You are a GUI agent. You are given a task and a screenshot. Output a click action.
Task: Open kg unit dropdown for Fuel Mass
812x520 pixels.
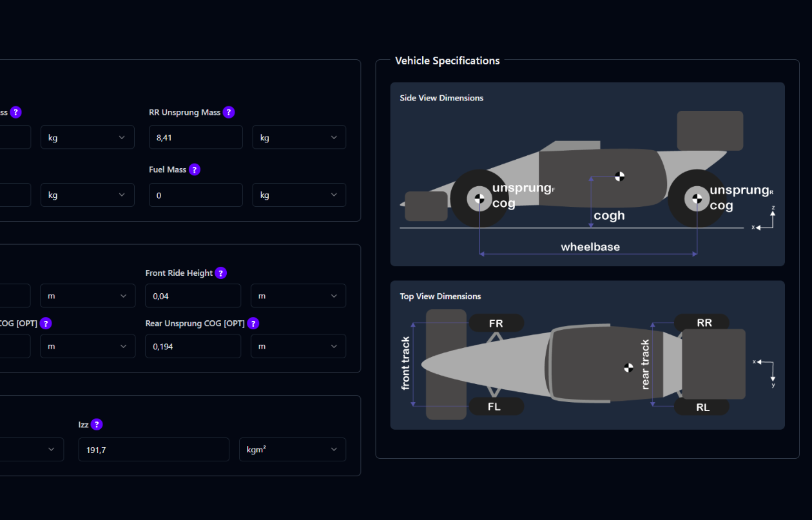click(299, 195)
